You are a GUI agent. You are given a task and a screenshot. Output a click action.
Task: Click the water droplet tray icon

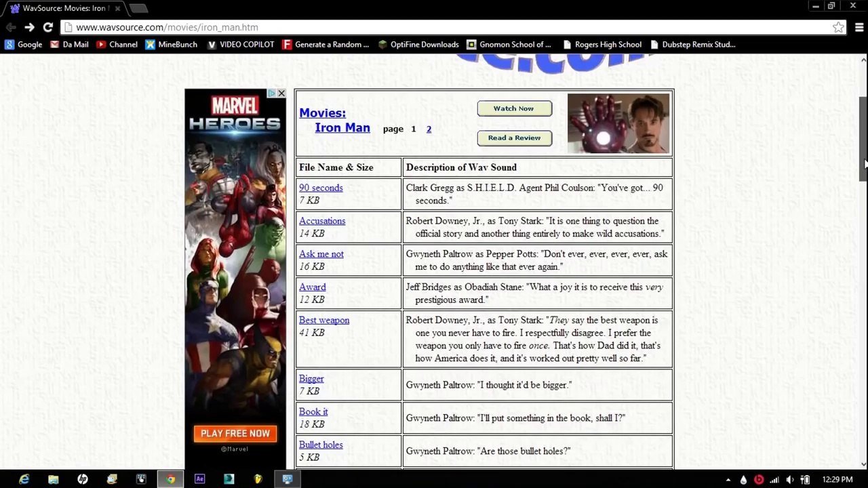[744, 480]
